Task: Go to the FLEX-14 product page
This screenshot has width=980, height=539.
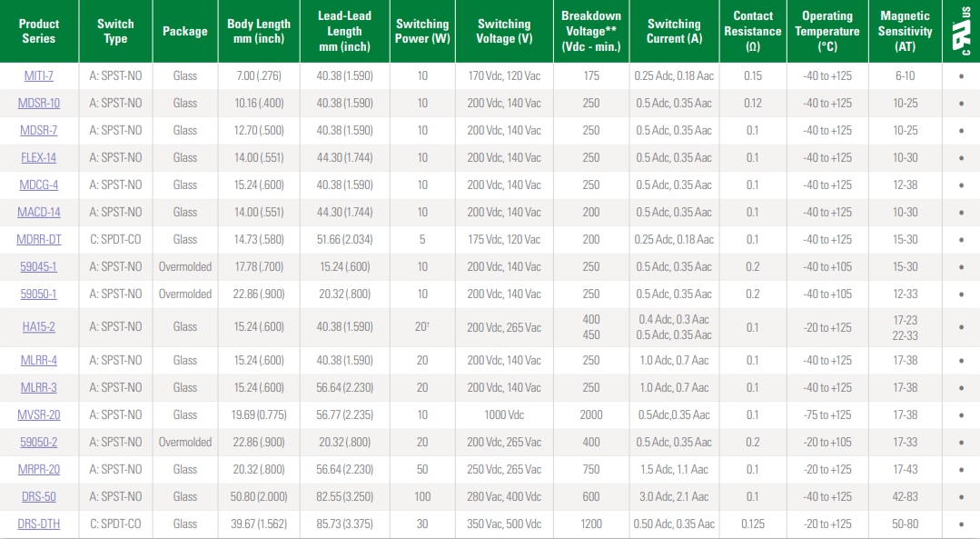Action: click(38, 158)
